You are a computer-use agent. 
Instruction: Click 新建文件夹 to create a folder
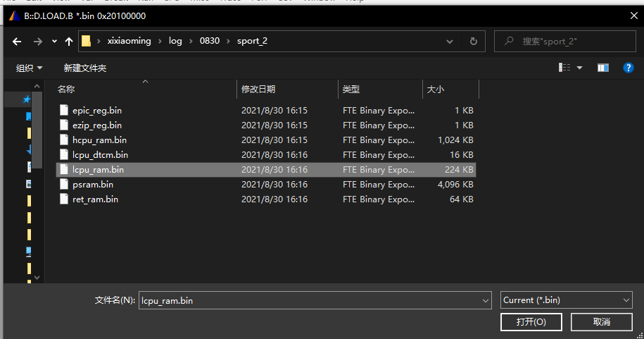84,68
